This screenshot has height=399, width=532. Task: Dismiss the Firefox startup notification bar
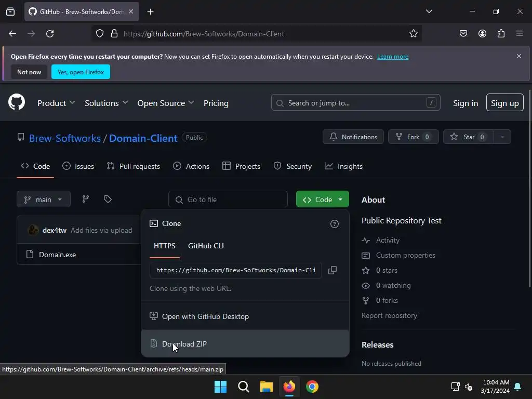point(519,56)
